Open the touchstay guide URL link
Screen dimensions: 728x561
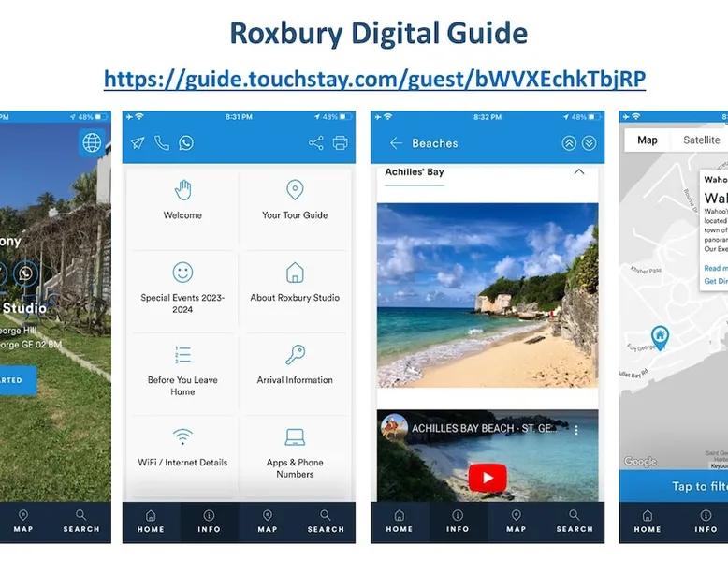tap(374, 79)
